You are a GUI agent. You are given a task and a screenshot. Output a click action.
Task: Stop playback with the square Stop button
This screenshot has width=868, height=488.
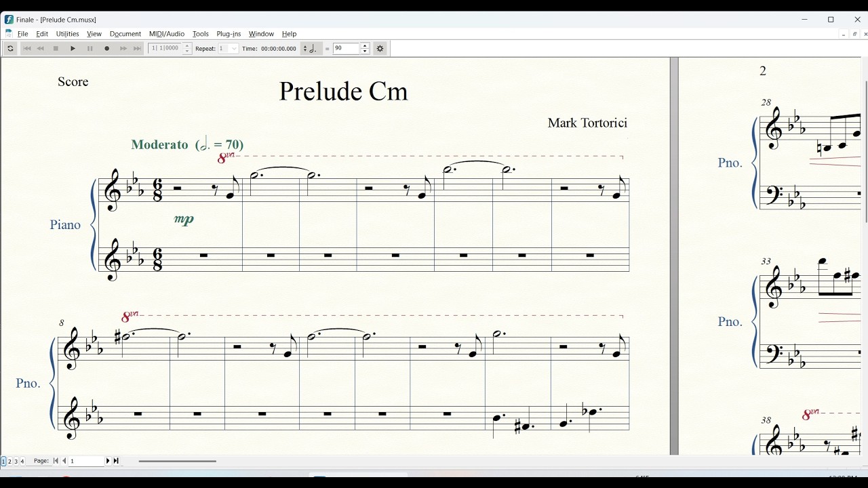pos(56,49)
